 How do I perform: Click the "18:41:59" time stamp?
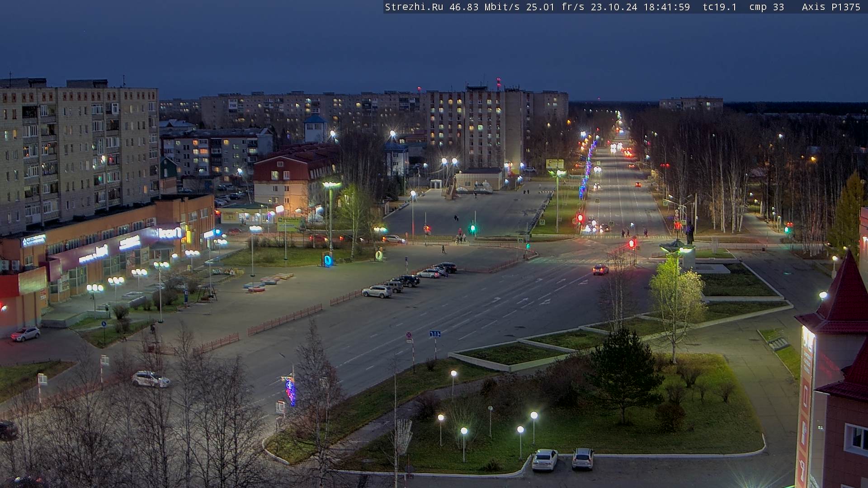click(x=667, y=7)
